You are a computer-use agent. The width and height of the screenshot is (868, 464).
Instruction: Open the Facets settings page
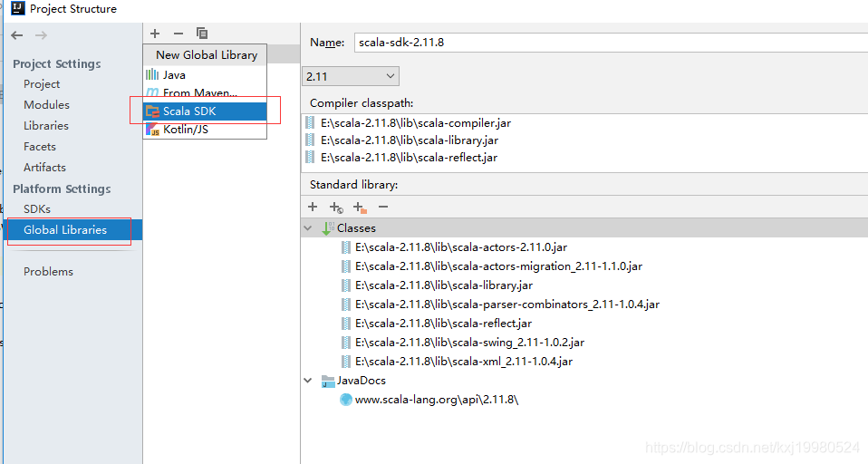coord(40,147)
